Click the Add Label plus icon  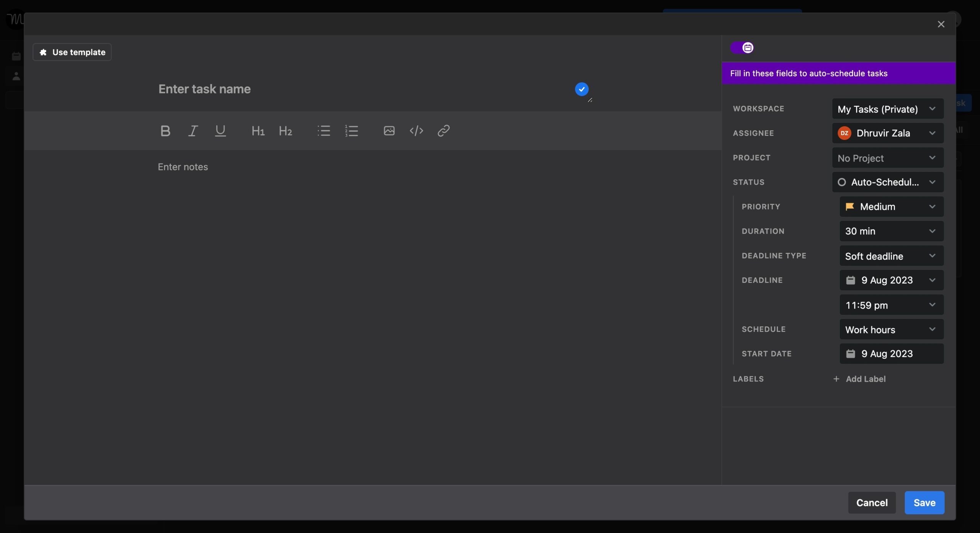pos(836,379)
